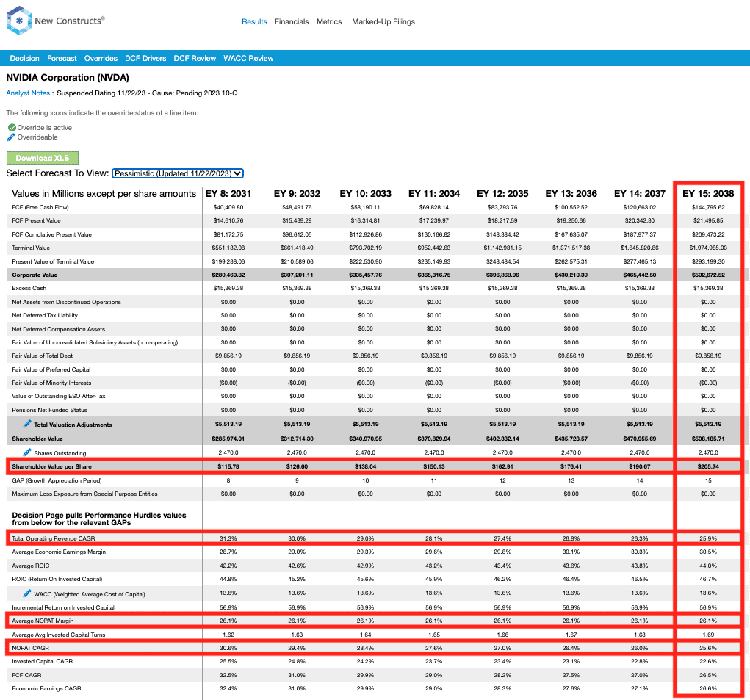
Task: Click the 1.69 Average Invested Capital Turns cell
Action: [708, 635]
